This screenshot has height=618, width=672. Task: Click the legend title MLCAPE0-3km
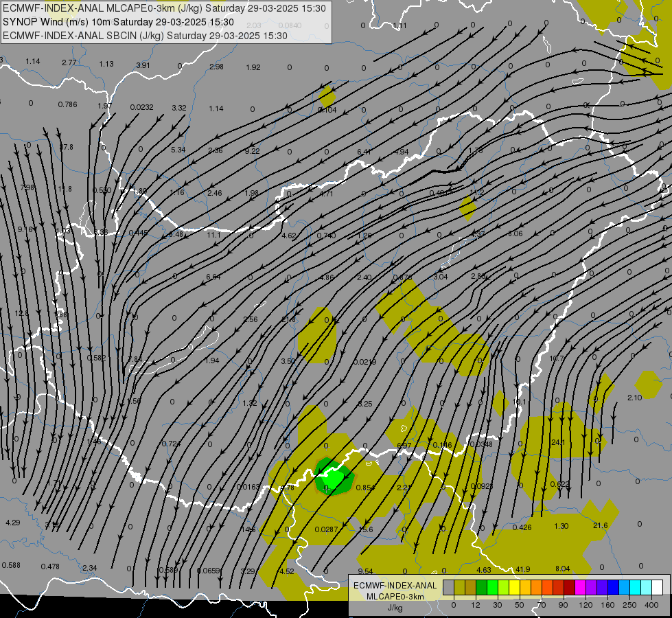click(x=395, y=597)
